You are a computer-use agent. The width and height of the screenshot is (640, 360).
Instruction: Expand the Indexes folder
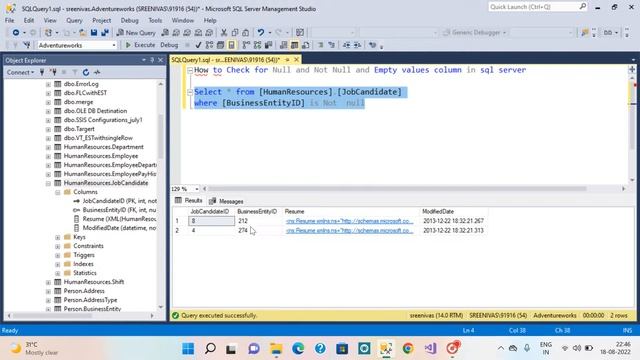click(58, 264)
